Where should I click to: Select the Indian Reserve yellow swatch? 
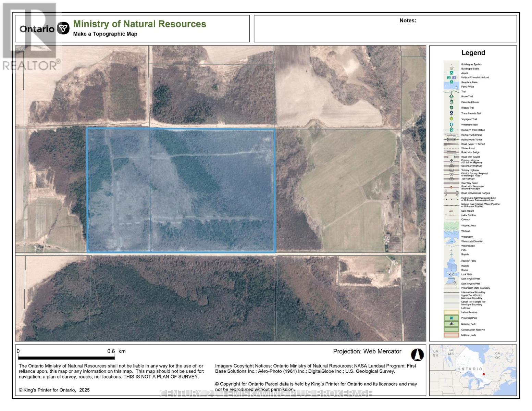451,312
